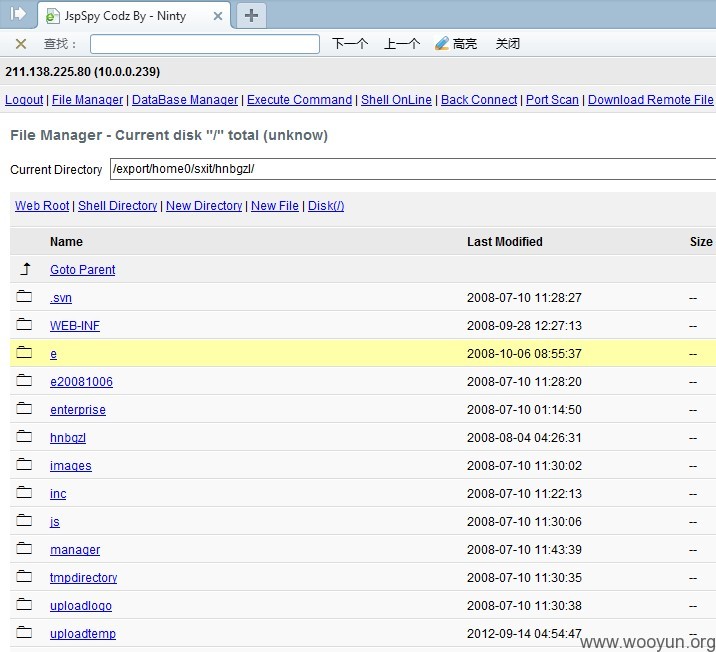The height and width of the screenshot is (652, 716).
Task: Go to Shell Directory link
Action: tap(117, 206)
